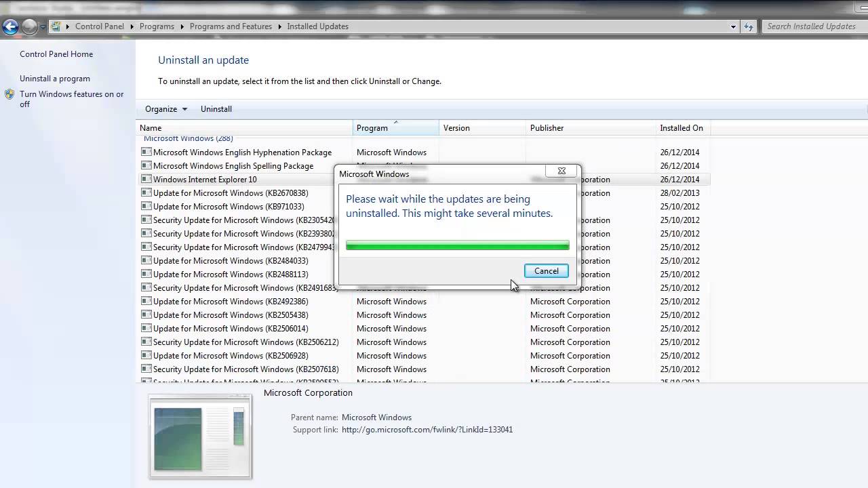This screenshot has height=488, width=868.
Task: Click the update preview thumbnail in details pane
Action: click(200, 436)
